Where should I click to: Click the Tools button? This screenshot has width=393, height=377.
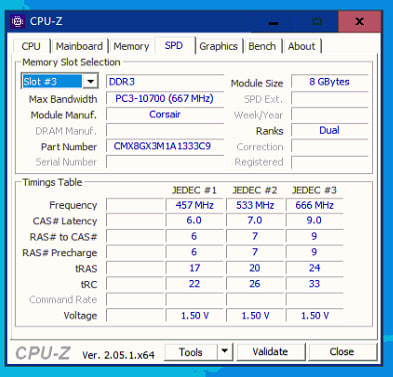[191, 352]
